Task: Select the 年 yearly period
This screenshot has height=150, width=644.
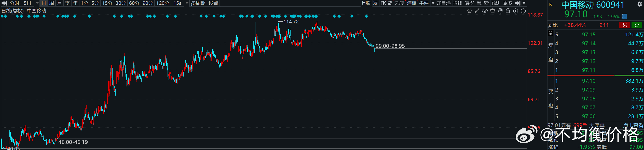Action: [x=75, y=3]
